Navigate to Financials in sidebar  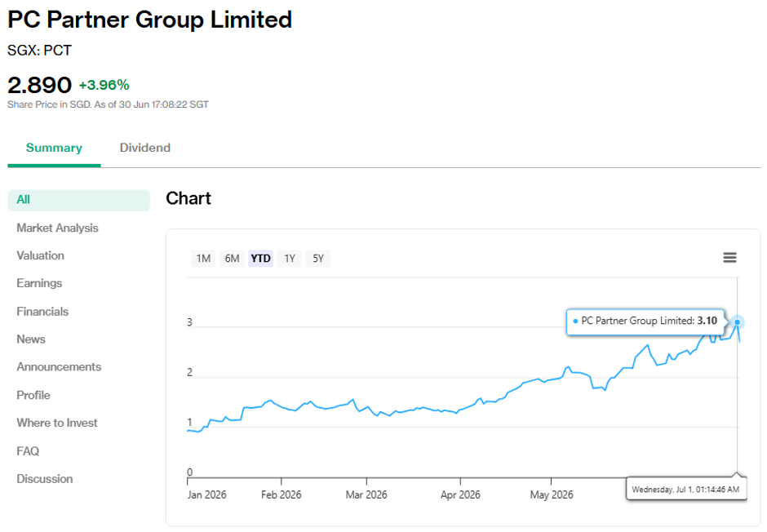[x=42, y=312]
